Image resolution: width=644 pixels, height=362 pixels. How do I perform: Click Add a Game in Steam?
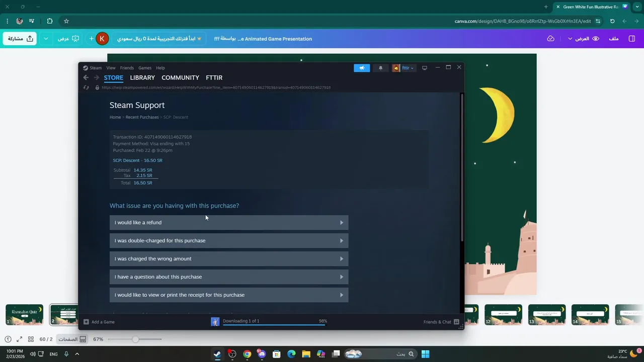point(99,322)
